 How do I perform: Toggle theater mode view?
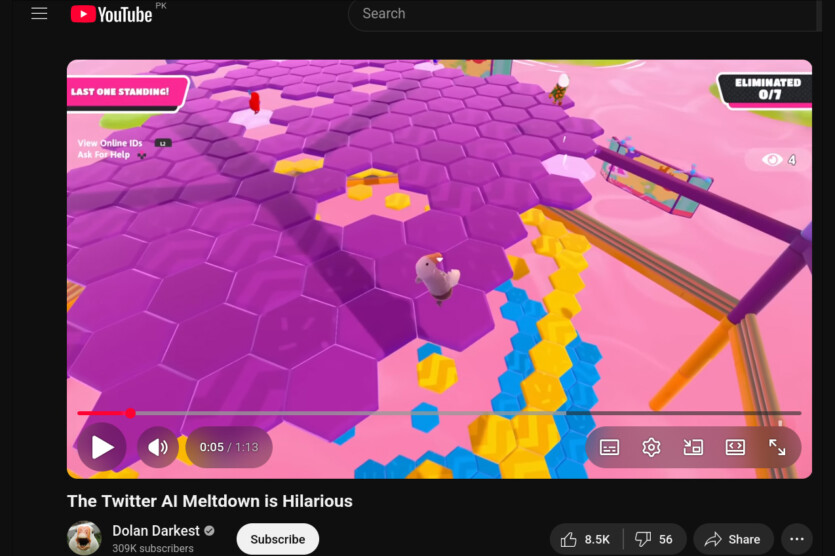(735, 447)
